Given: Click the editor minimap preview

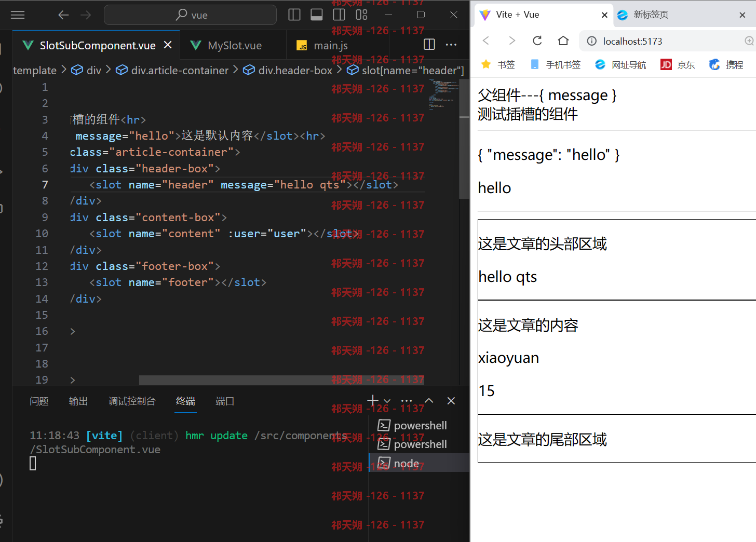Looking at the screenshot, I should point(443,94).
